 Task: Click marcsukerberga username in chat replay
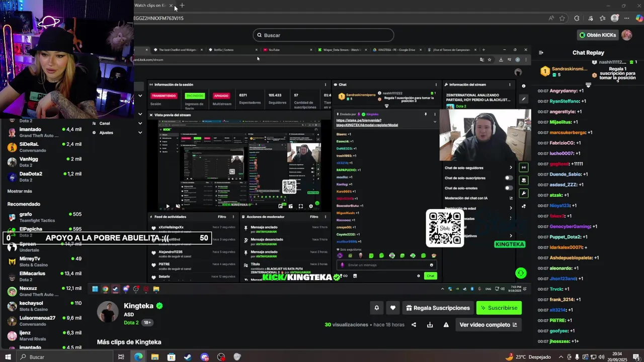tap(568, 132)
